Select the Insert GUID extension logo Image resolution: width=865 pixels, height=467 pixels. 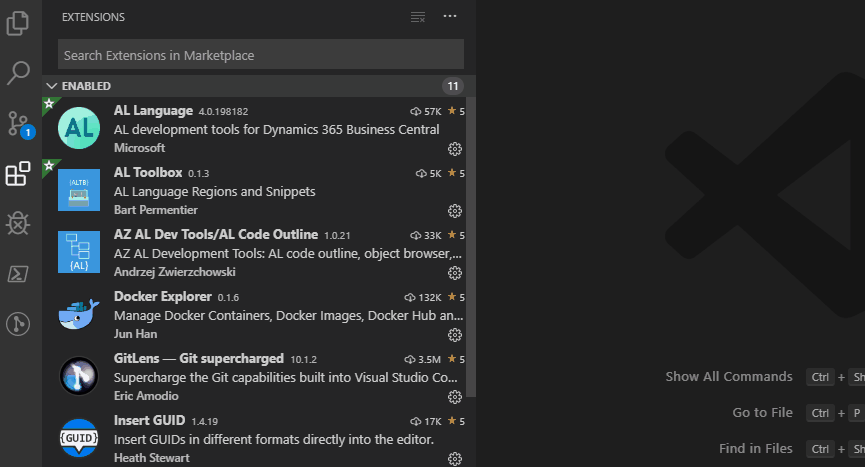point(79,438)
